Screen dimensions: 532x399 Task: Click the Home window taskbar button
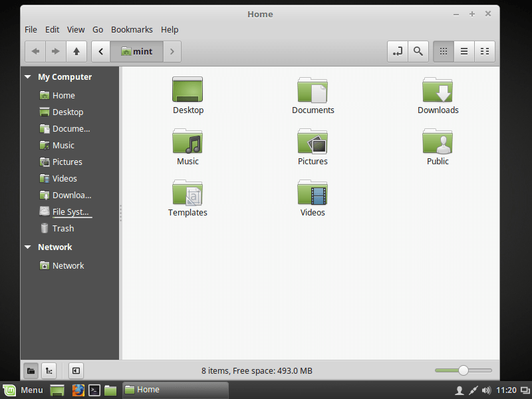tap(175, 390)
